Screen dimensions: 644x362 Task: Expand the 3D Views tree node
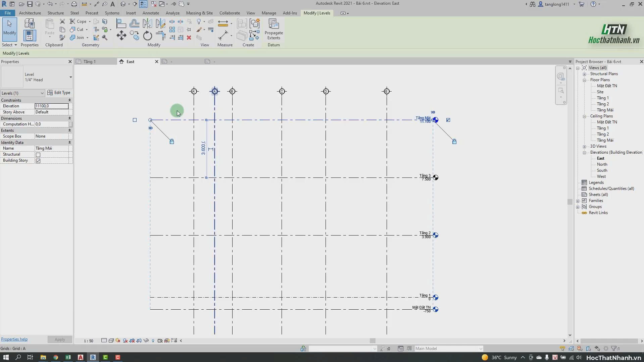tap(584, 146)
